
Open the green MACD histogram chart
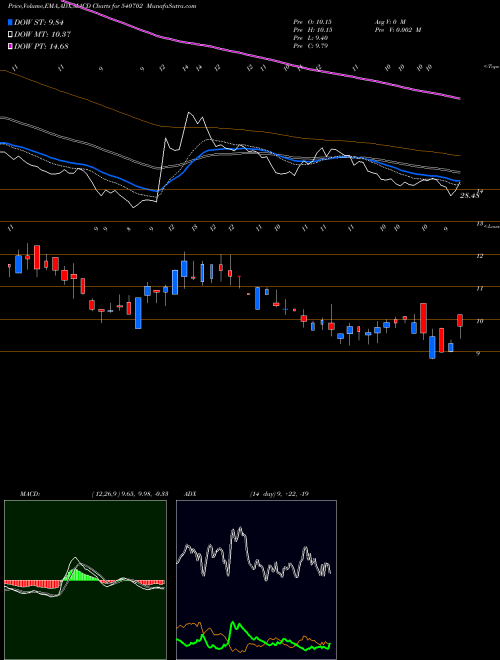pyautogui.click(x=85, y=580)
